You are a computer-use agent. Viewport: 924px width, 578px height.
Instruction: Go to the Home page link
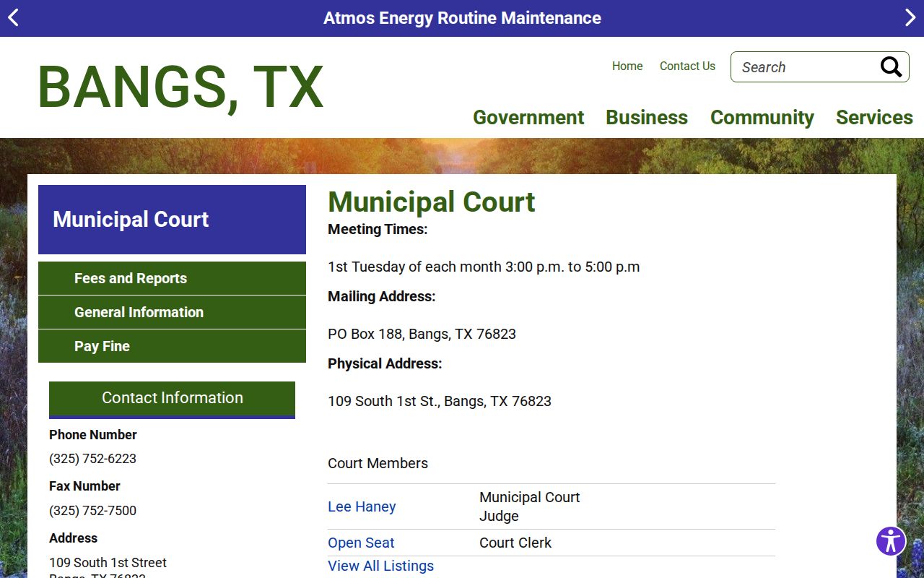pos(627,66)
